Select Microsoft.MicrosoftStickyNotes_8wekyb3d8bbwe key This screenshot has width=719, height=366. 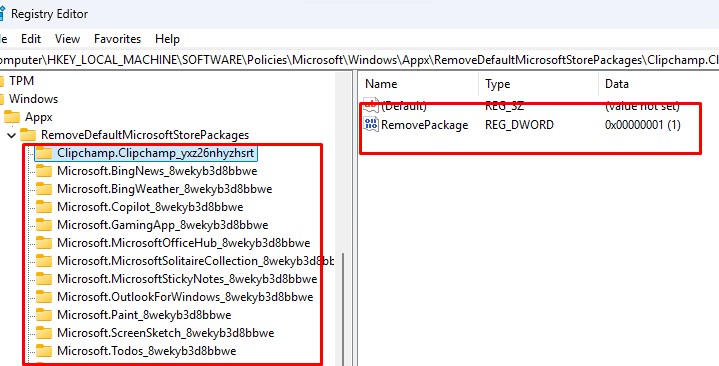tap(187, 279)
